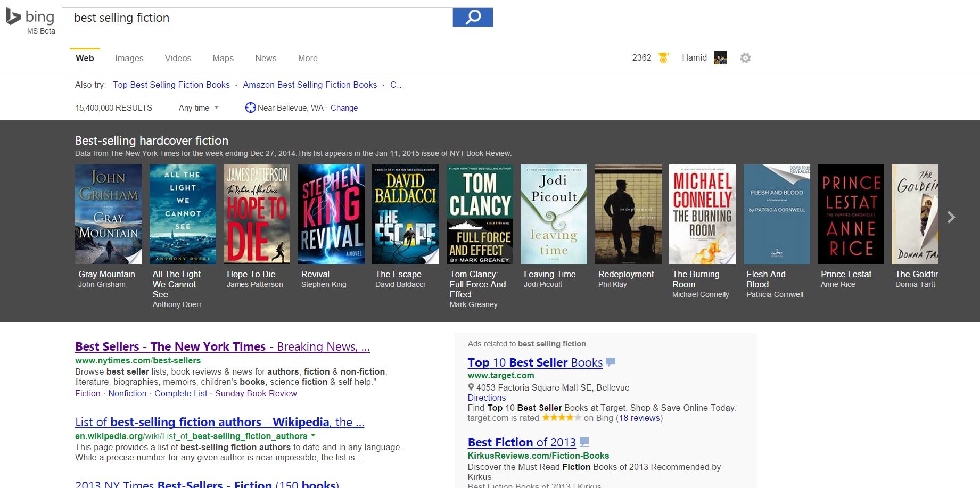Screen dimensions: 980x488
Task: Click the location crosshair icon near Bellevue
Action: [250, 108]
